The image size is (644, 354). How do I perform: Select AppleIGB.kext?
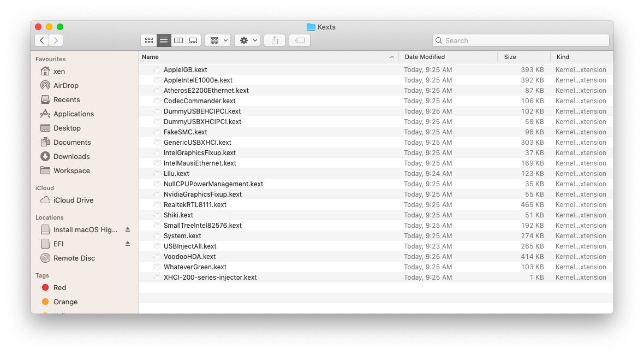pyautogui.click(x=185, y=70)
